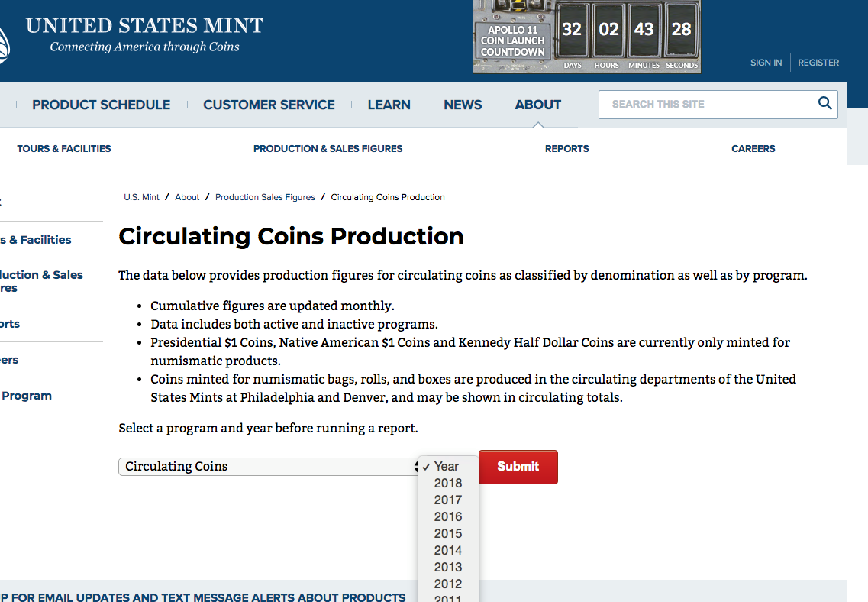868x602 pixels.
Task: Open Production & Sales Figures submenu link
Action: [x=328, y=149]
